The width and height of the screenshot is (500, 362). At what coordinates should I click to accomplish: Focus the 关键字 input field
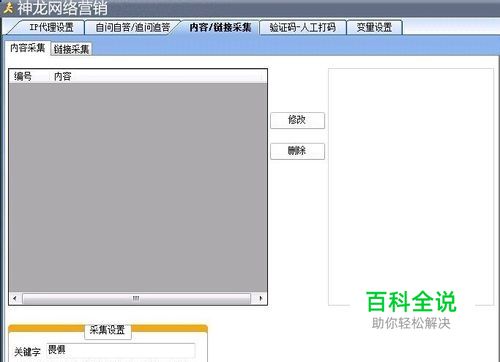click(121, 351)
